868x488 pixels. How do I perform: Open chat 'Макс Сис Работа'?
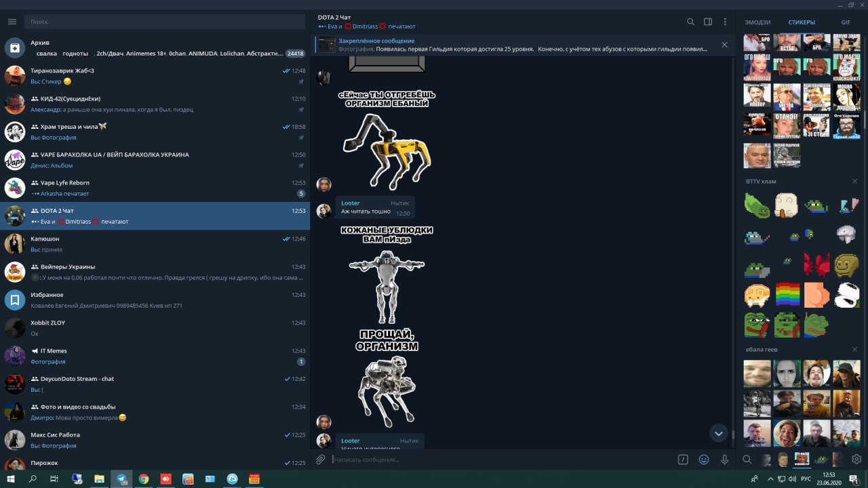click(155, 440)
